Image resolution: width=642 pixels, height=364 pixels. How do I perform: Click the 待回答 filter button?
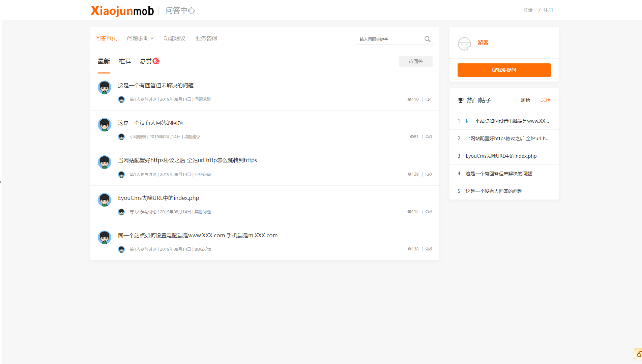pos(416,61)
